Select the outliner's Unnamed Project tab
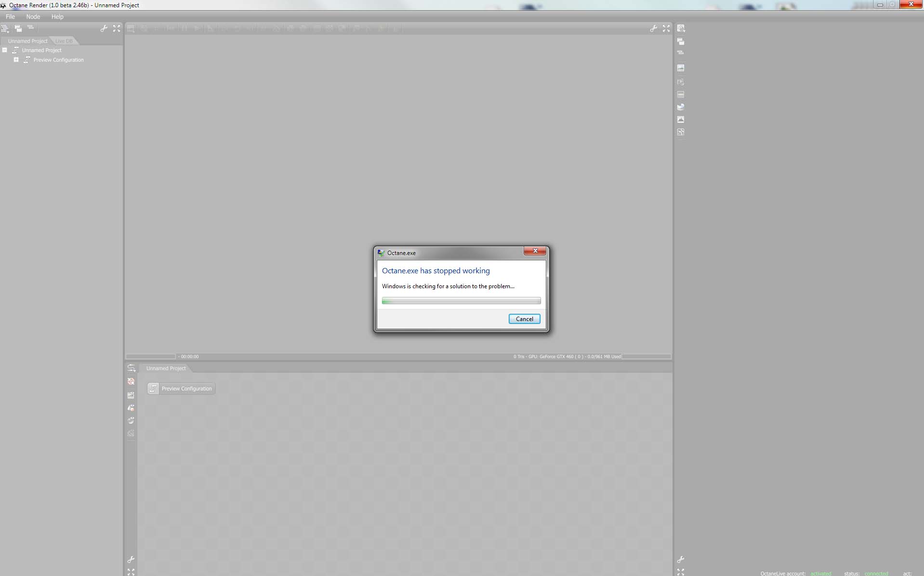The image size is (924, 576). (x=27, y=41)
